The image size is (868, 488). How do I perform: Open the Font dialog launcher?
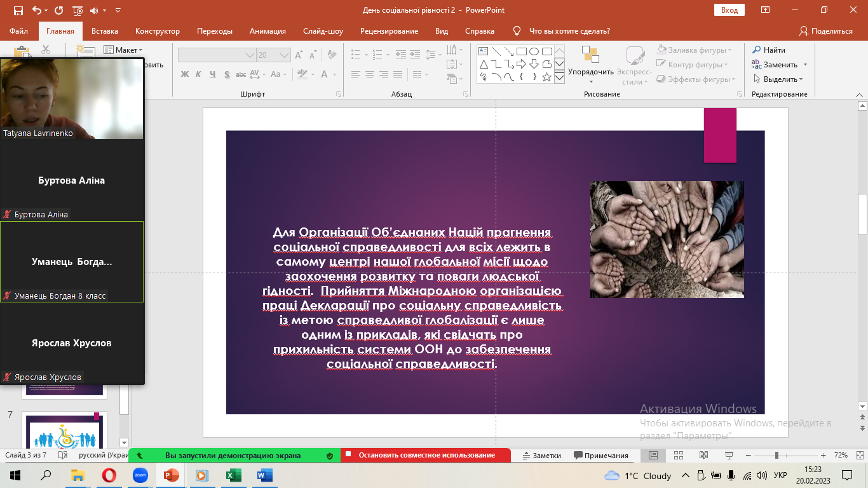[x=339, y=94]
